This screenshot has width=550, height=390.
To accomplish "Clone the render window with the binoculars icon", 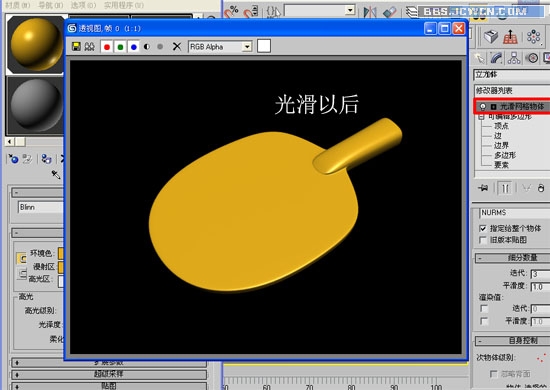I will [x=89, y=46].
